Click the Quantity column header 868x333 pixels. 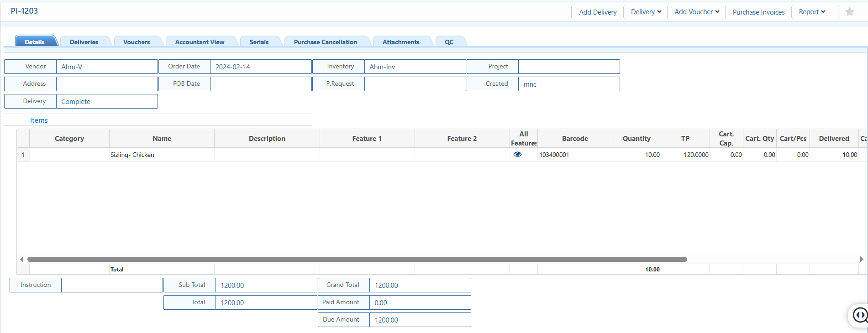tap(637, 138)
